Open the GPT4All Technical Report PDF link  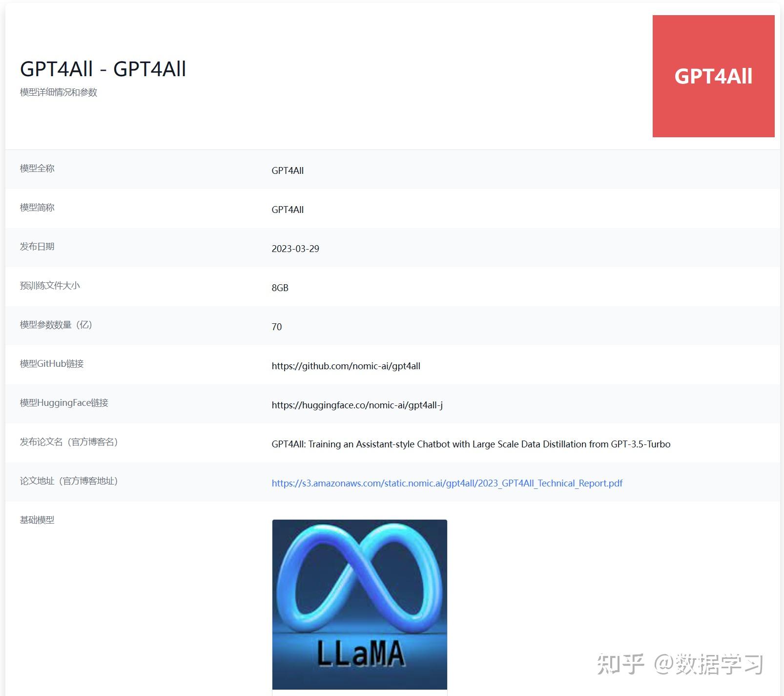(x=447, y=483)
